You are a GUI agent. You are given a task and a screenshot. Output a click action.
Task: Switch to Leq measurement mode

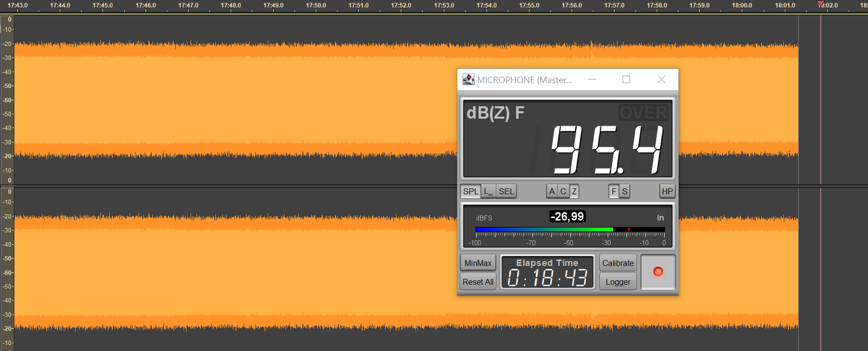point(488,191)
